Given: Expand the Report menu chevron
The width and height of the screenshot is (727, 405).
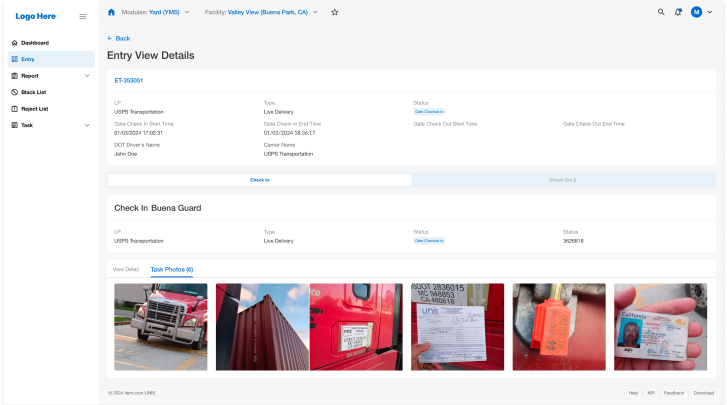Looking at the screenshot, I should pos(87,76).
